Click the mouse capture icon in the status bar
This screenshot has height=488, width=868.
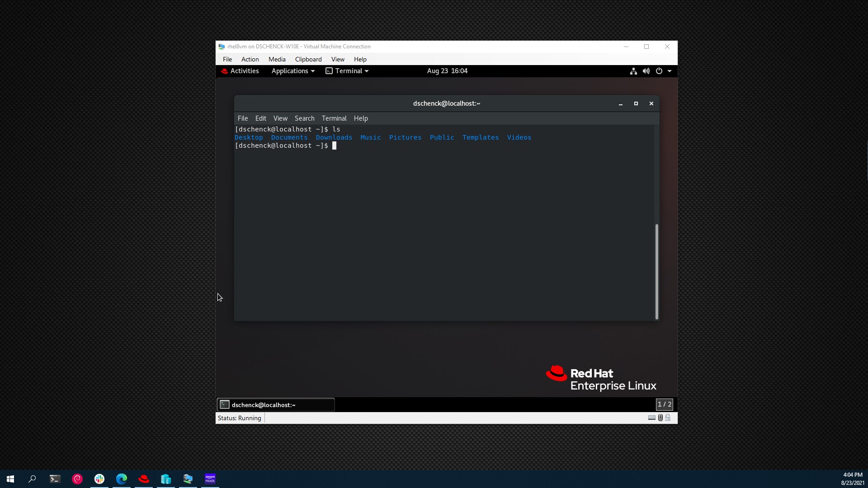(660, 418)
